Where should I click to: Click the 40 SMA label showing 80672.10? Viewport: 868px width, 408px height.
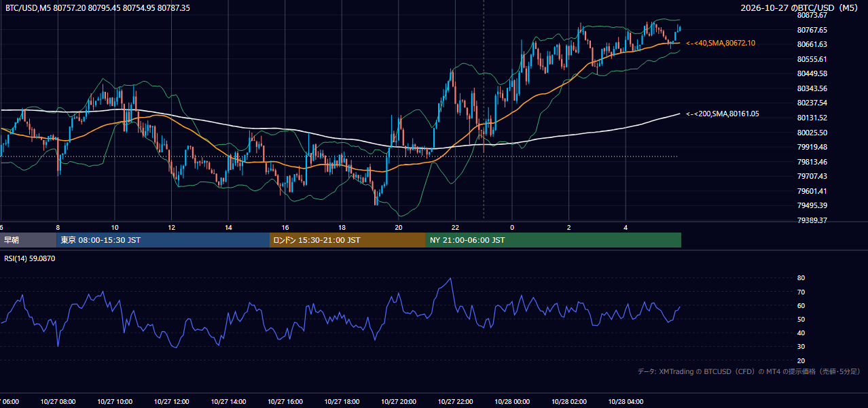(721, 43)
